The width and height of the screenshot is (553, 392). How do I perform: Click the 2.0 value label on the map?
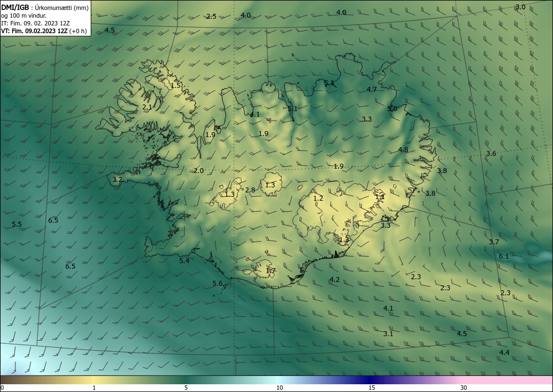[x=199, y=171]
